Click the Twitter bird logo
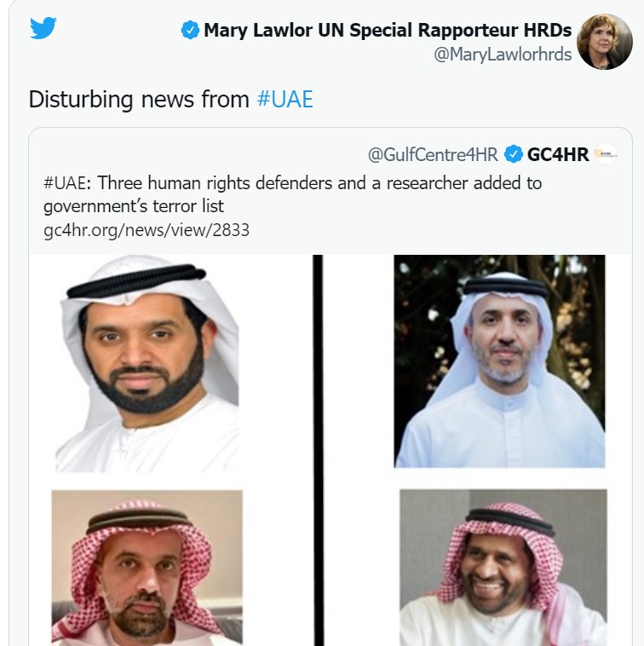644x646 pixels. pyautogui.click(x=43, y=29)
